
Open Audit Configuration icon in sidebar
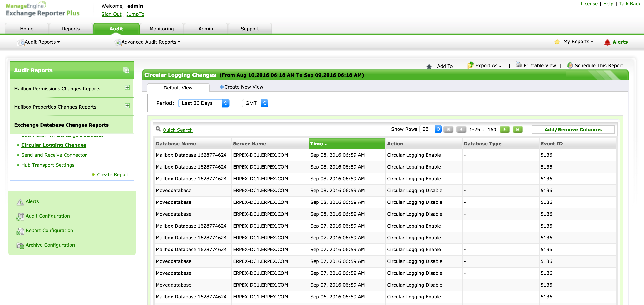click(20, 216)
